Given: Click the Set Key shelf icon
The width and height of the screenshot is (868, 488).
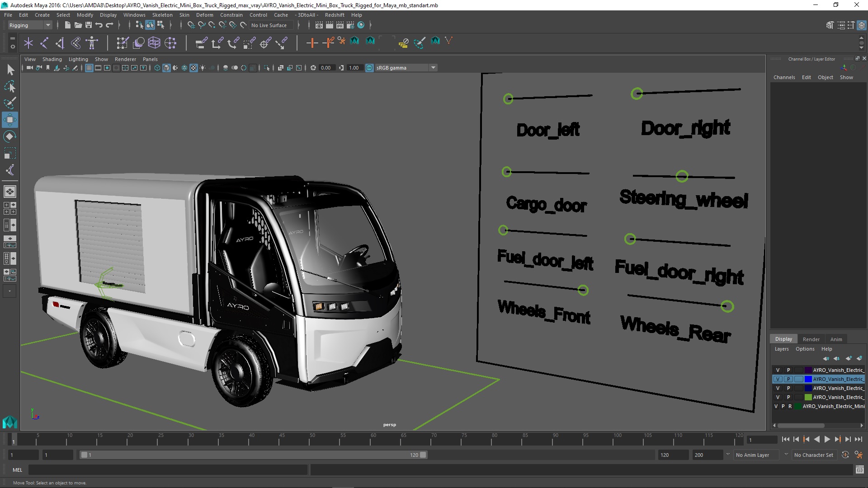Looking at the screenshot, I should [312, 43].
